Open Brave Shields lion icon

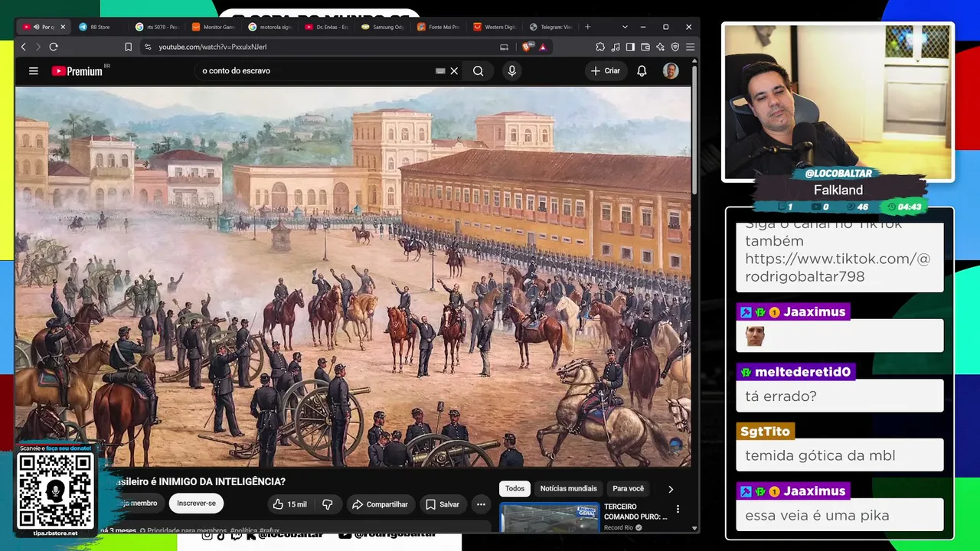click(526, 47)
